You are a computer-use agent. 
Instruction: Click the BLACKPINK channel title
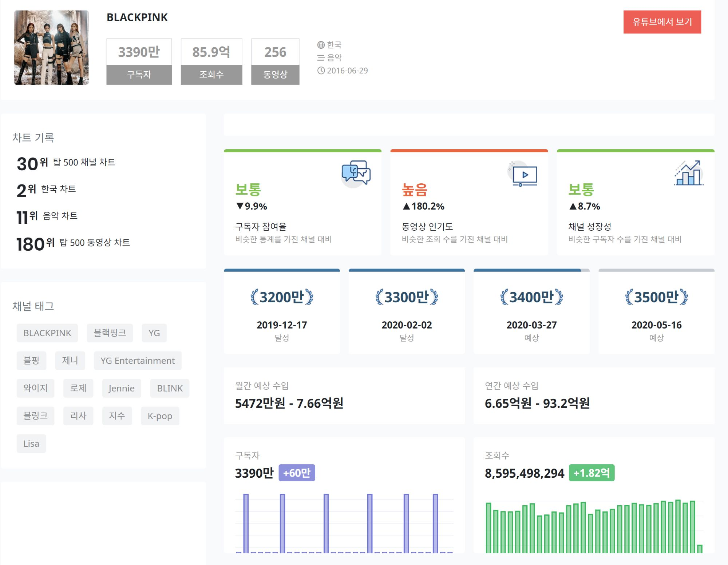point(137,17)
